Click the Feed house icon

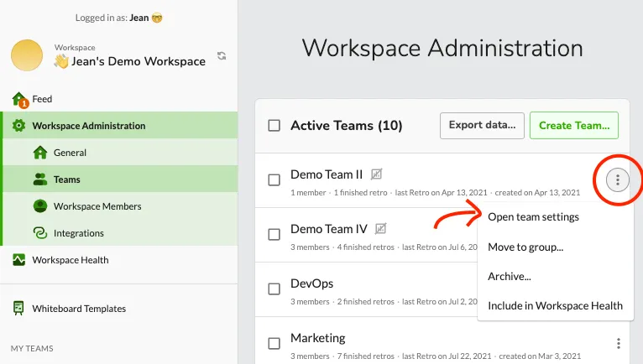coord(19,100)
